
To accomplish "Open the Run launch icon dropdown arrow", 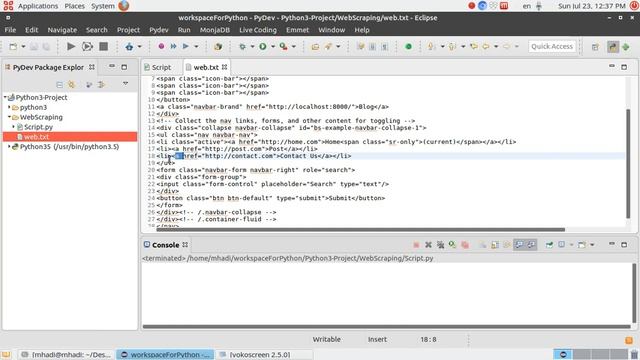I will tap(273, 47).
